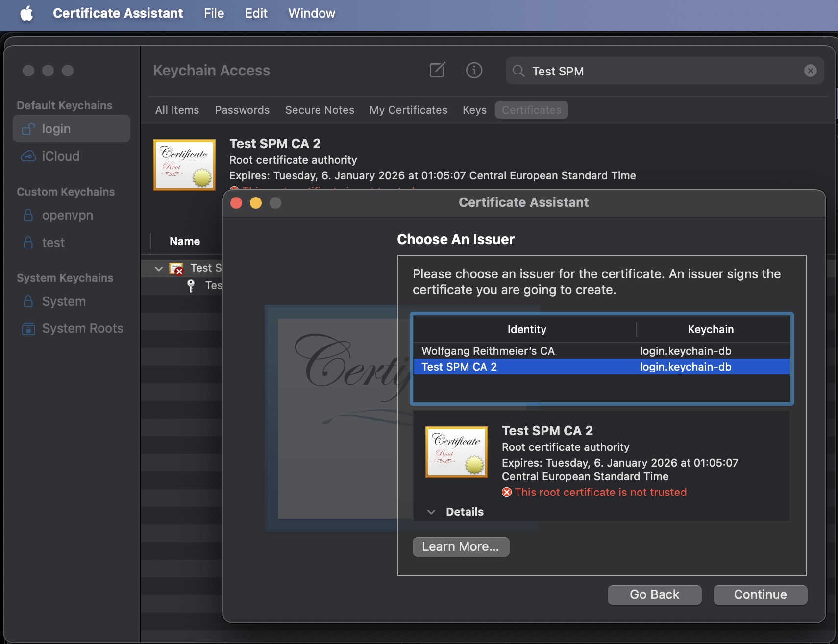Click the new keychain item compose icon
Image resolution: width=838 pixels, height=644 pixels.
[x=437, y=70]
